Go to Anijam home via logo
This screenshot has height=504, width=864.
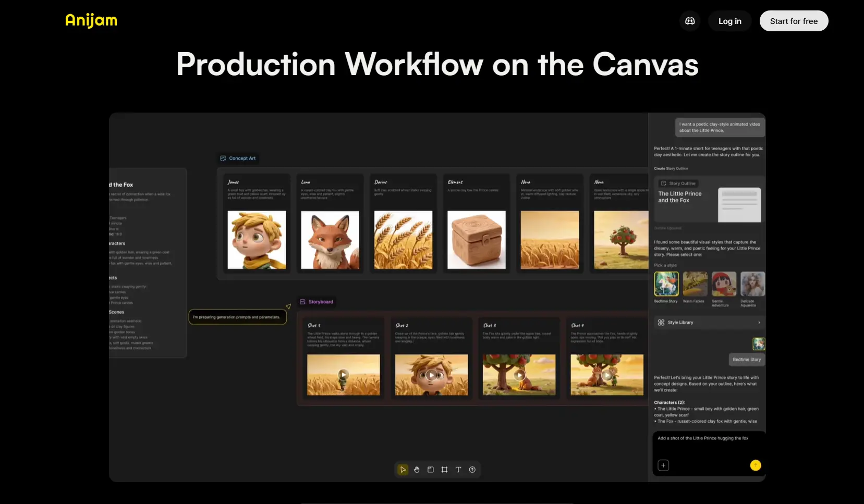pos(91,21)
